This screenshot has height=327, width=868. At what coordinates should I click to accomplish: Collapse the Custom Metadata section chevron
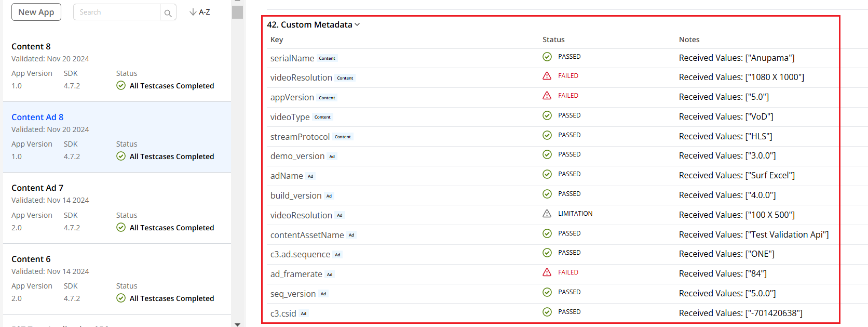357,25
